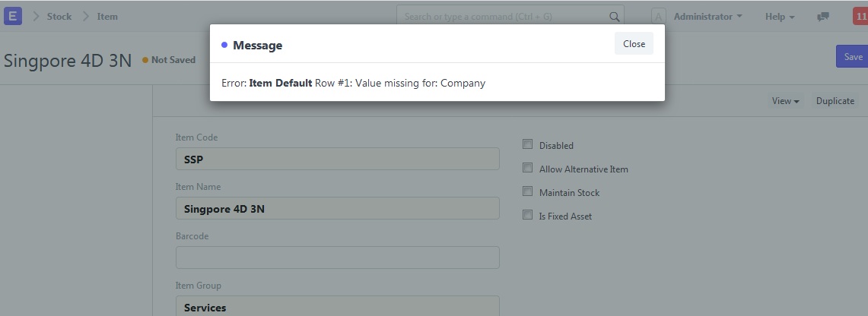Click the Save button

(x=852, y=56)
